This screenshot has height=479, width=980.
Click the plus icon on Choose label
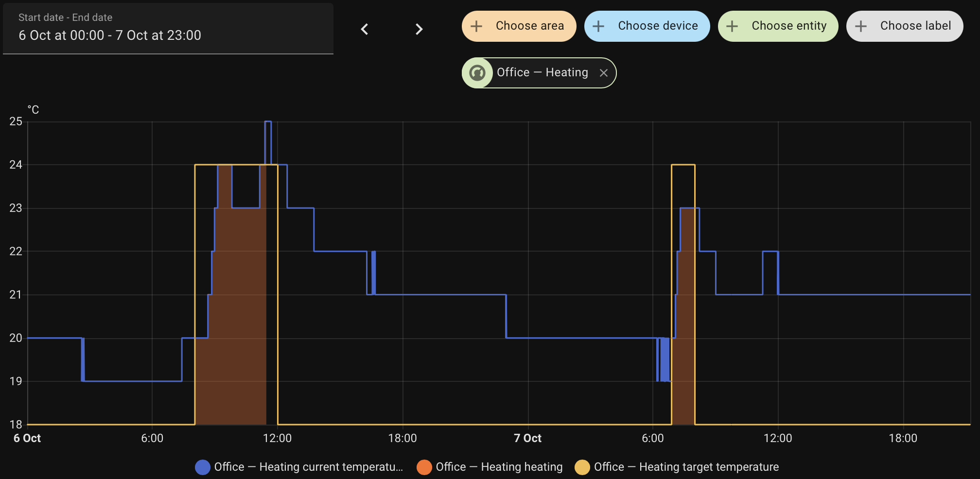pyautogui.click(x=861, y=26)
